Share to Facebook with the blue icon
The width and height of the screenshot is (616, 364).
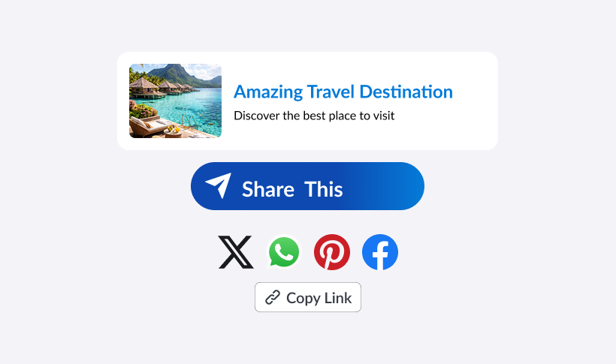point(380,252)
